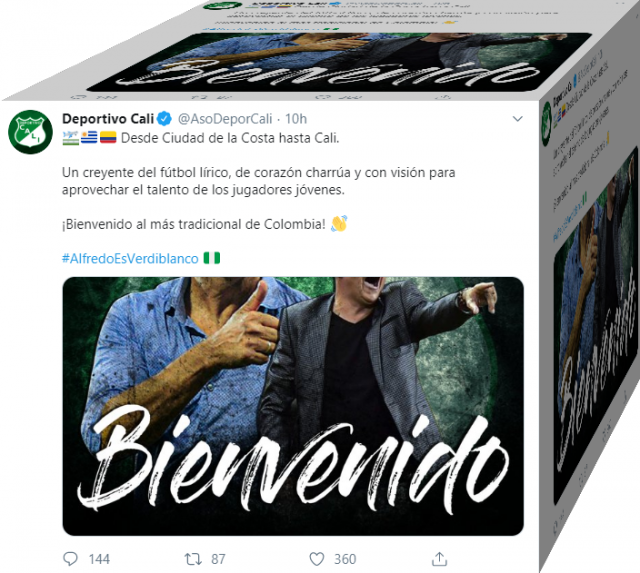Screen dimensions: 640x573
Task: Open the Deportivo Cali account name
Action: [x=108, y=119]
